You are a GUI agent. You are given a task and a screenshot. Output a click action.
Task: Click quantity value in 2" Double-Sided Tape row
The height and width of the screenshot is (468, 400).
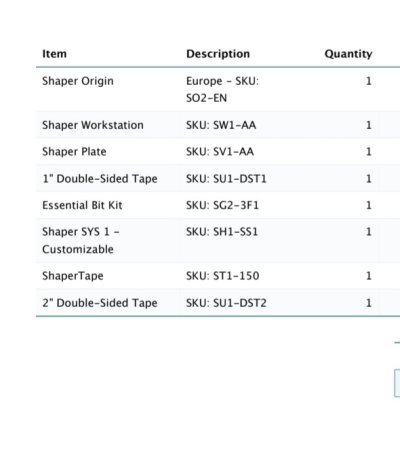click(368, 303)
